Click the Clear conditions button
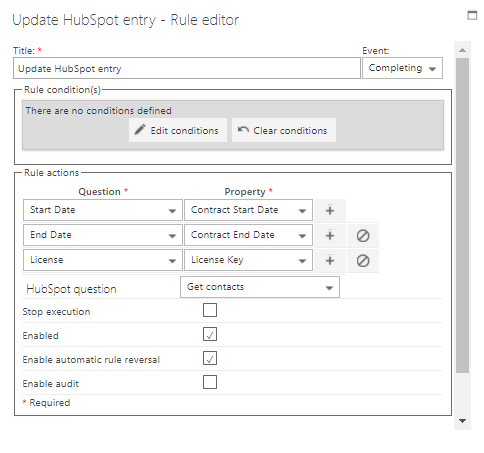The width and height of the screenshot is (484, 453). [284, 130]
